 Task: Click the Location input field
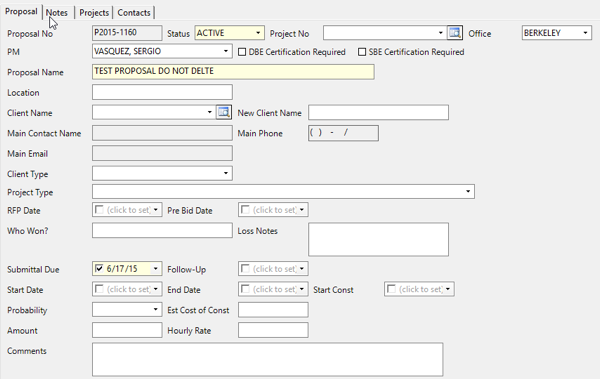pos(162,92)
